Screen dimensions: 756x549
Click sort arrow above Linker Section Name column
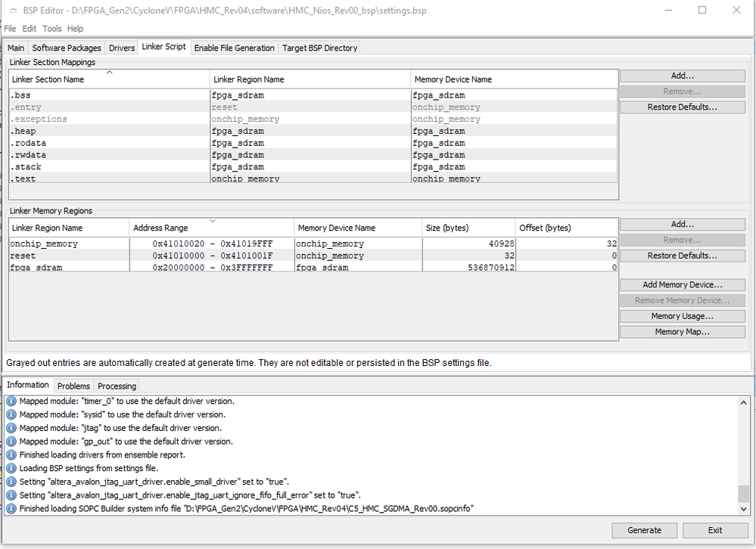pos(110,73)
